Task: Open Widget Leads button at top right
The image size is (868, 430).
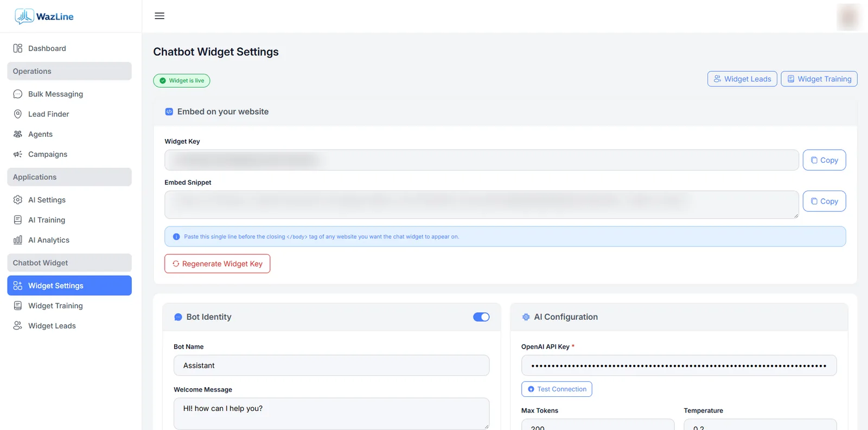Action: [742, 79]
